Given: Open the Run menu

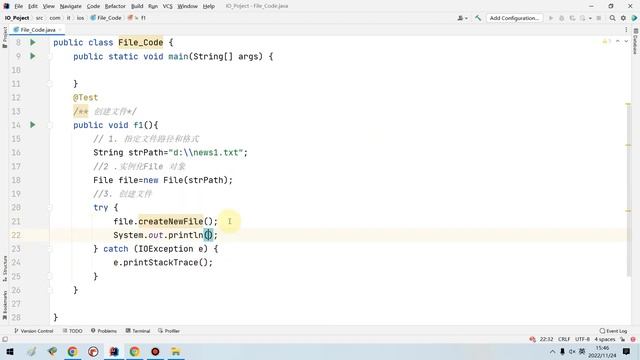Looking at the screenshot, I should click(153, 6).
